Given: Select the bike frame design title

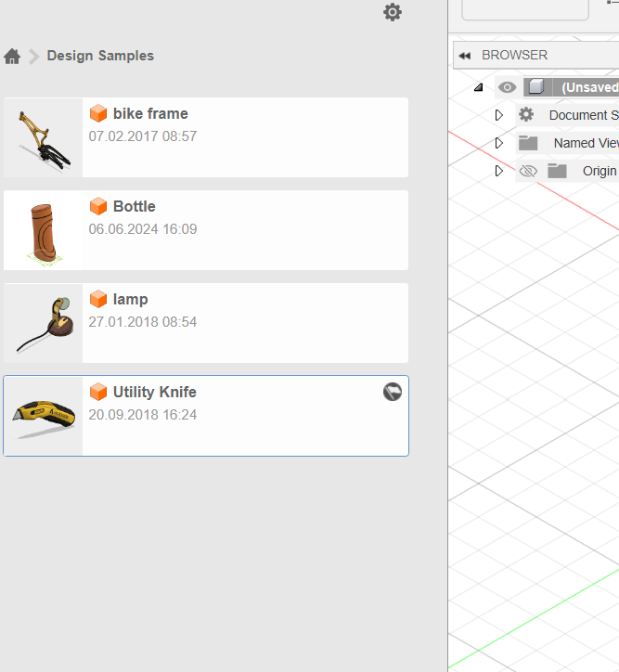Looking at the screenshot, I should (x=150, y=113).
